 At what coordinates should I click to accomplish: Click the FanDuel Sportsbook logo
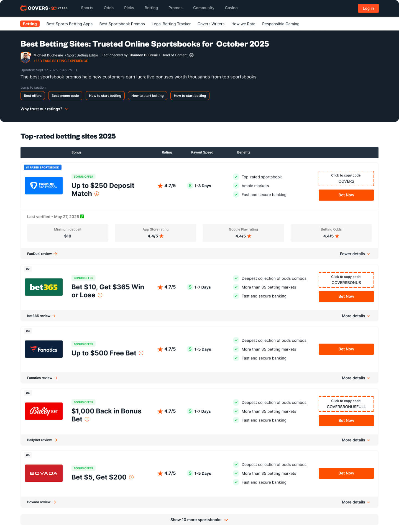click(44, 186)
